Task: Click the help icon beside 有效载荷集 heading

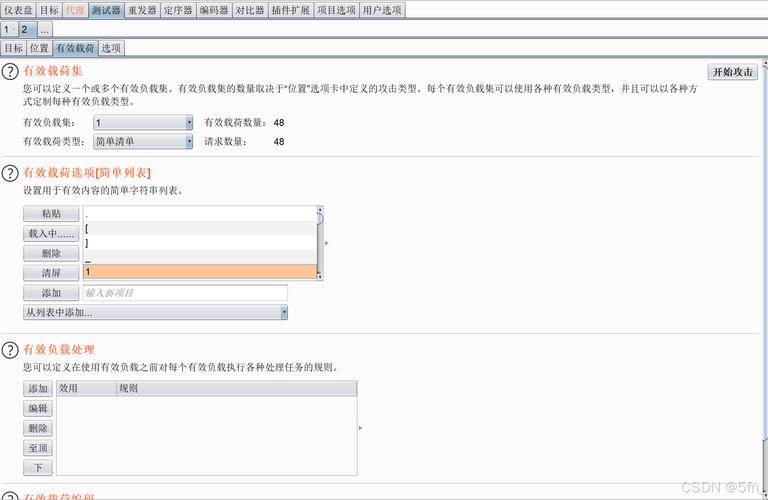Action: [10, 72]
